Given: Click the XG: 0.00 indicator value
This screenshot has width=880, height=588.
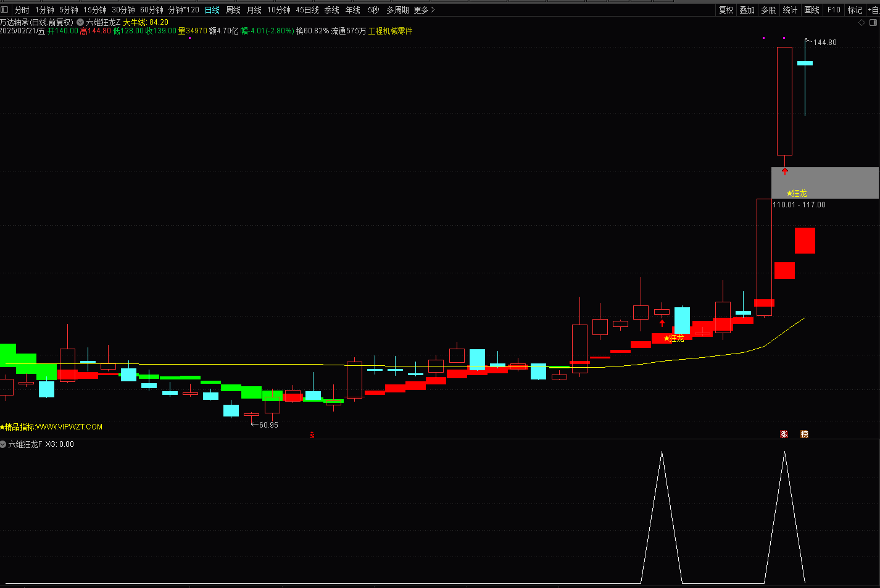Looking at the screenshot, I should click(x=60, y=444).
